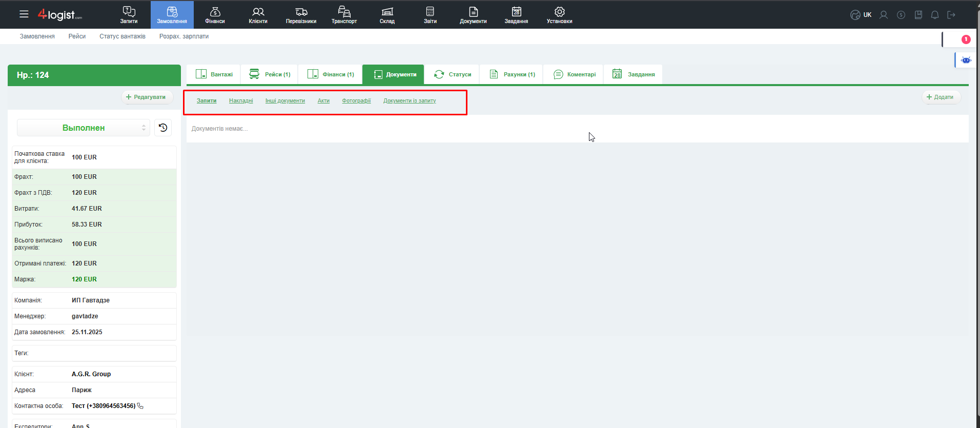
Task: Open the user profile icon
Action: (884, 15)
